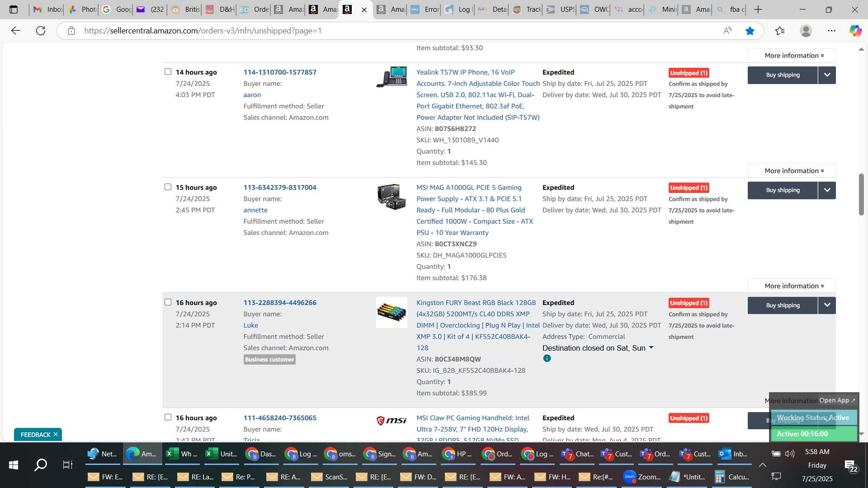Open order 114-1310700-1577857 details
This screenshot has width=868, height=488.
pos(280,72)
